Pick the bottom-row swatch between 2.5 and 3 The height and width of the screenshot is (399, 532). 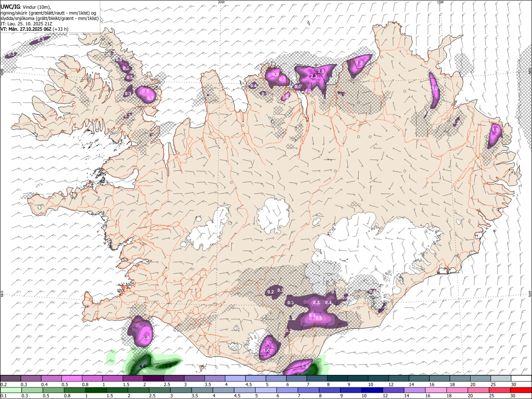point(160,390)
